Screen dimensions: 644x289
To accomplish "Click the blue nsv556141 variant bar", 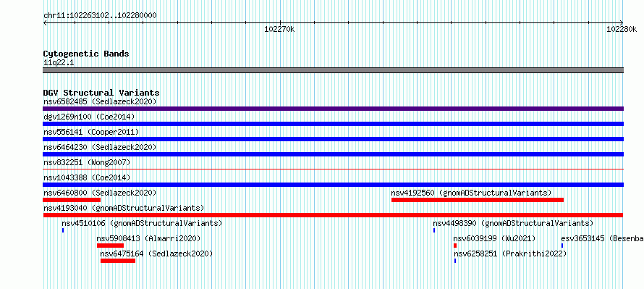I will point(333,139).
